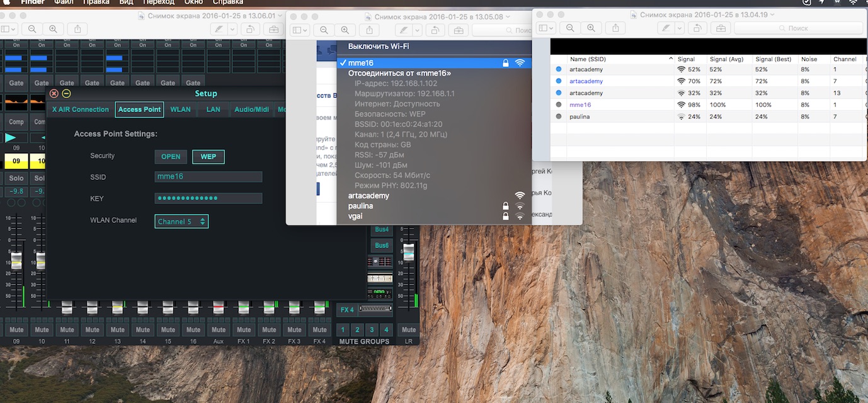Screen dimensions: 868x403
Task: Zoom out in the 13.04.19 Preview window
Action: click(570, 28)
